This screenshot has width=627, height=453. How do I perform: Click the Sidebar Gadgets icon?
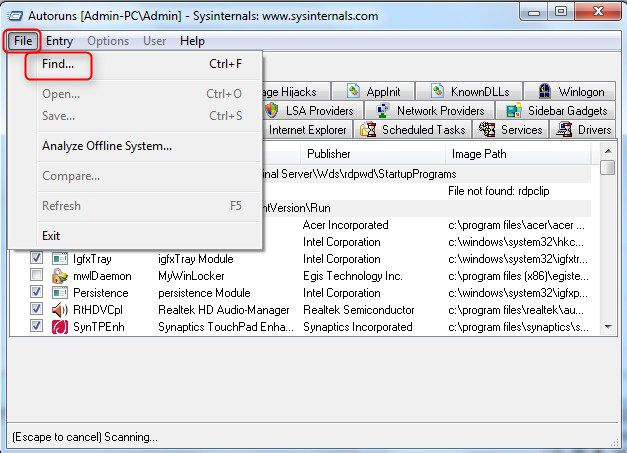(514, 110)
